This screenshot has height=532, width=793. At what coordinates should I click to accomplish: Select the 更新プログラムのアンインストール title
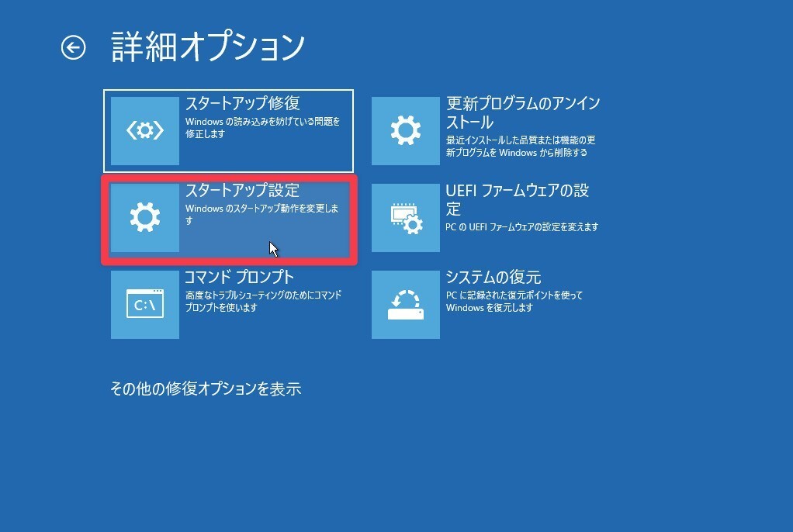[x=523, y=112]
